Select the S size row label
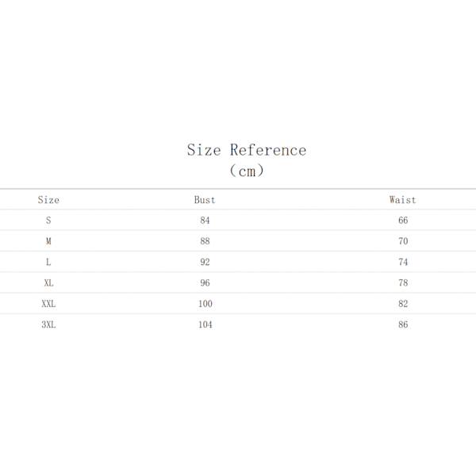 coord(48,220)
